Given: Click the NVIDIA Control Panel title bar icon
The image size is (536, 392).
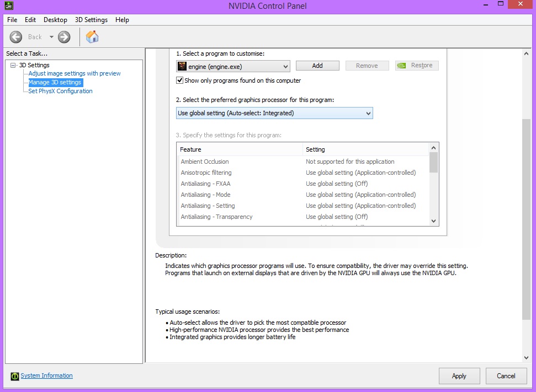Looking at the screenshot, I should click(x=9, y=5).
